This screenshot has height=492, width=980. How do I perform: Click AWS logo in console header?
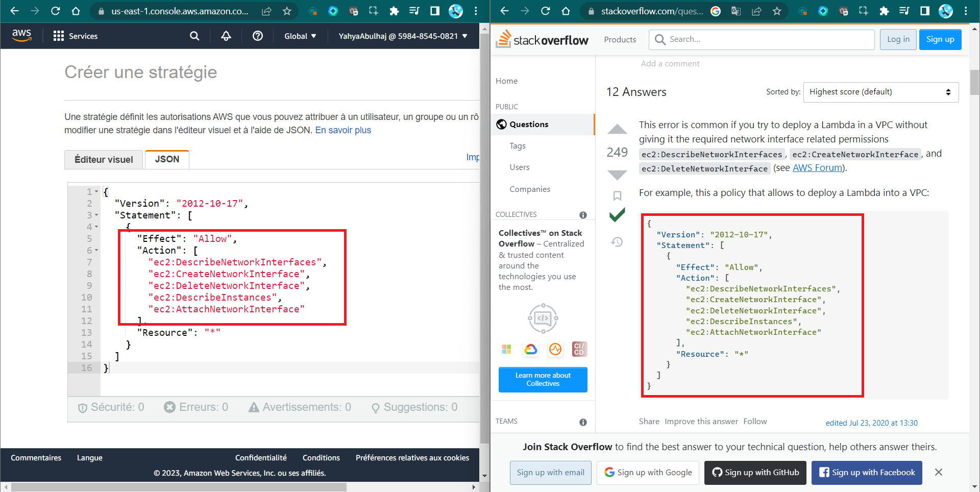point(21,35)
